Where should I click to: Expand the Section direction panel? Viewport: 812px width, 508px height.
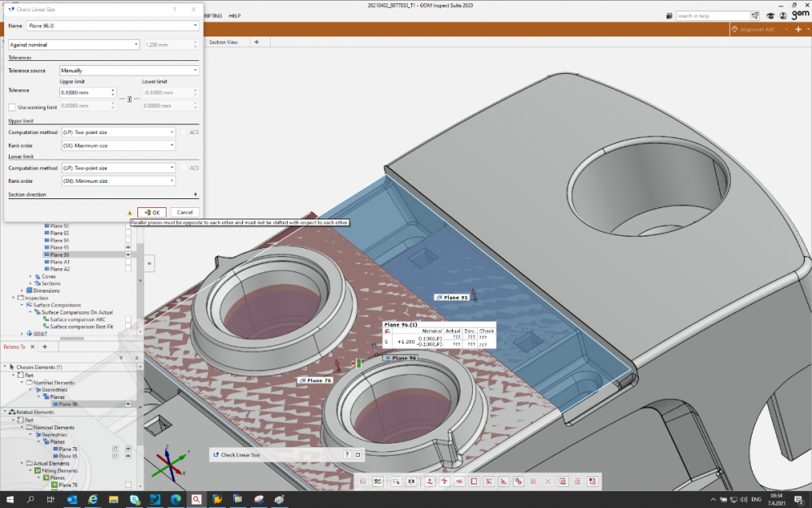[196, 195]
